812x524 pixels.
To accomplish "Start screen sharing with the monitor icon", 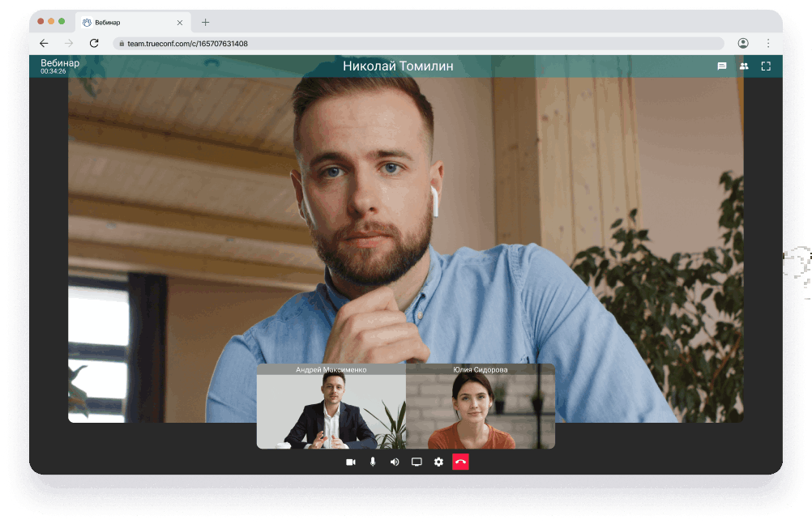I will [x=417, y=462].
